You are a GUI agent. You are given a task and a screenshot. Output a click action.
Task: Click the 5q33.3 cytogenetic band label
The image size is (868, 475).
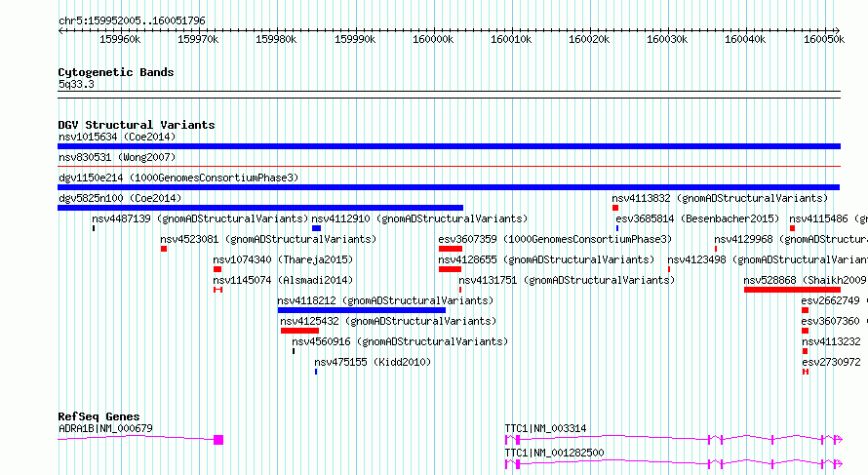point(76,84)
